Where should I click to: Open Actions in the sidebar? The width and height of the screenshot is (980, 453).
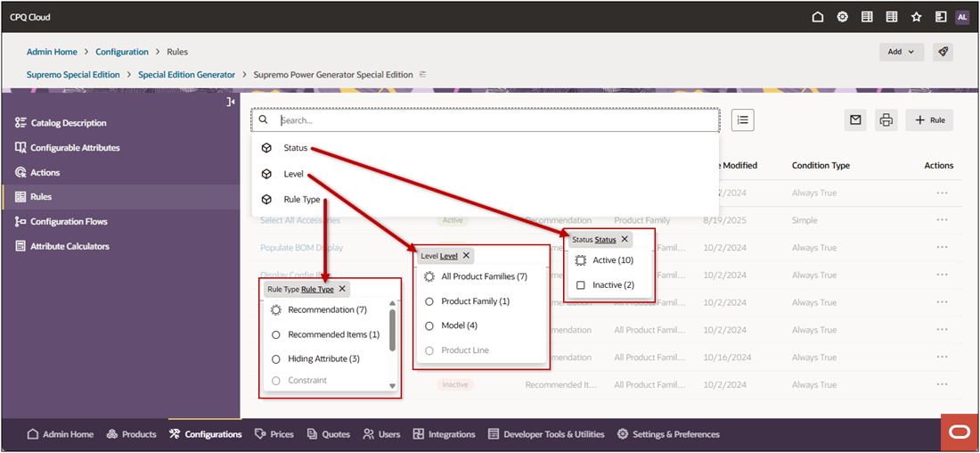pyautogui.click(x=37, y=172)
